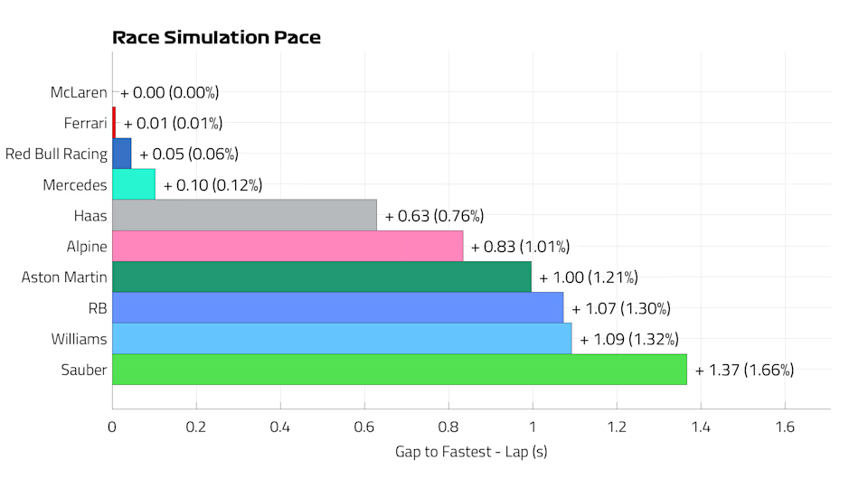The height and width of the screenshot is (488, 868).
Task: Click the McLaren + 0.00 (0.00%) value label
Action: (169, 92)
